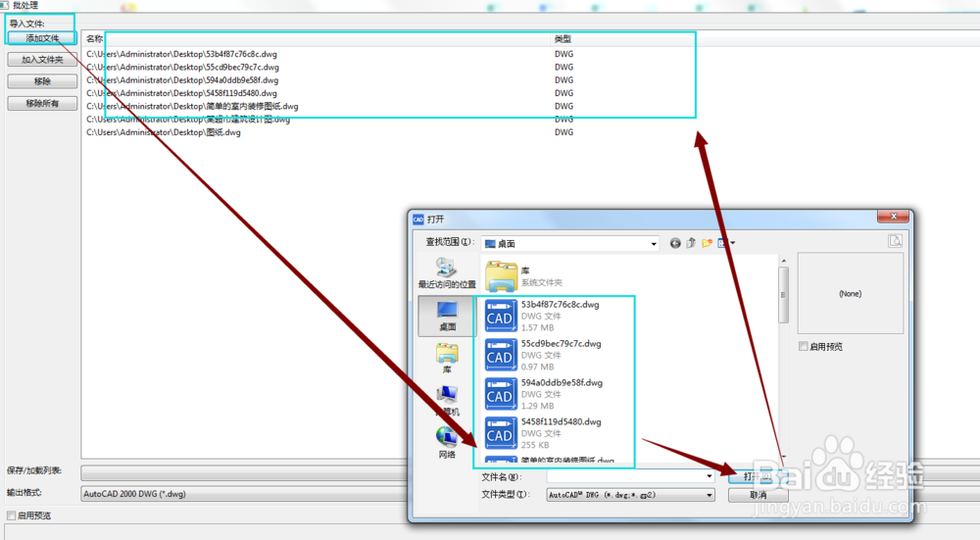Click file name 5458f119d5480.dwg in Open dialog
This screenshot has height=540, width=980.
click(561, 421)
